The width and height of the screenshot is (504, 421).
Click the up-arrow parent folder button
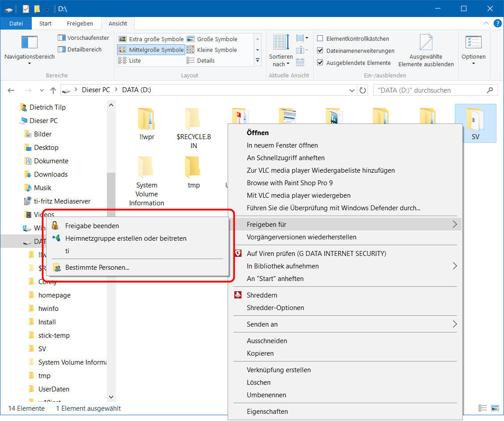pos(53,90)
